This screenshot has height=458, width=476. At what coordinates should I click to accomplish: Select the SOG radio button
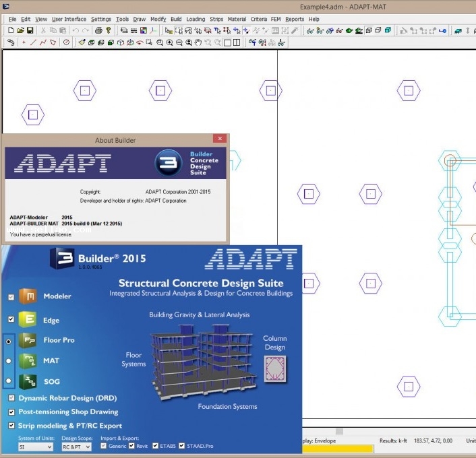click(9, 381)
